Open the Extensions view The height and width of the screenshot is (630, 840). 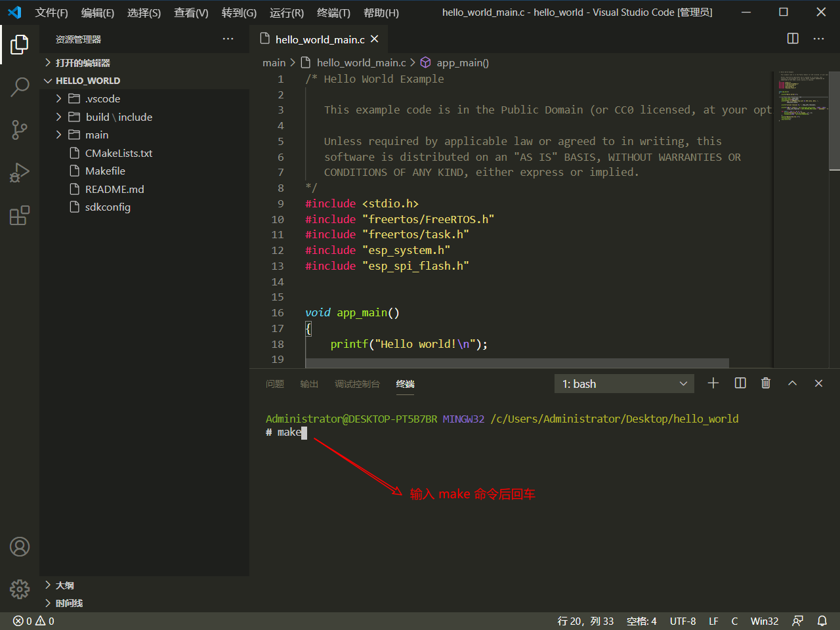tap(20, 215)
